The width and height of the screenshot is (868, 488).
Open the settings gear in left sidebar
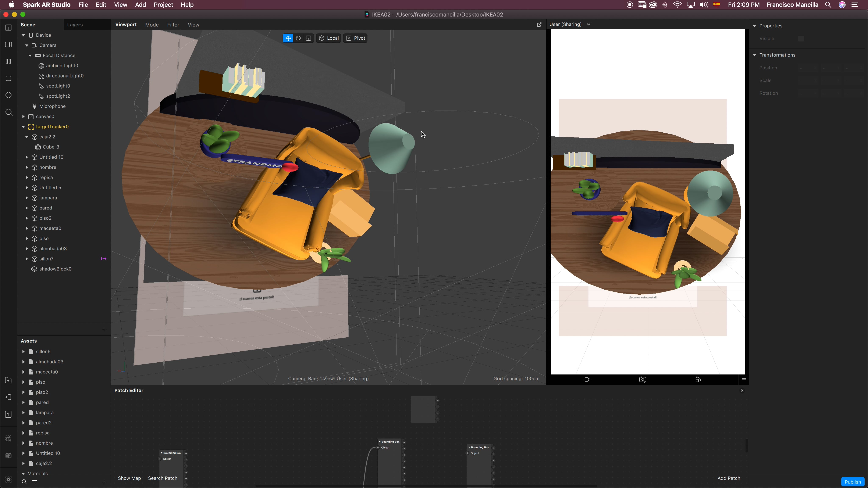[8, 480]
